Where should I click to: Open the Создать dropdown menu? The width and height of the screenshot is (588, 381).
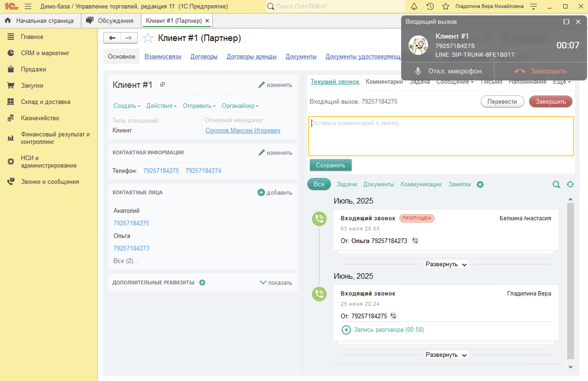click(x=126, y=106)
